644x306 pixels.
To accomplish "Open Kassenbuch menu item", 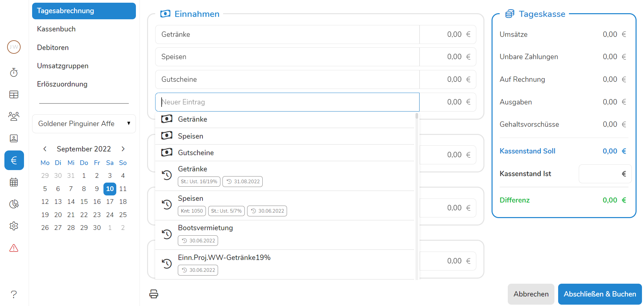I will tap(56, 29).
